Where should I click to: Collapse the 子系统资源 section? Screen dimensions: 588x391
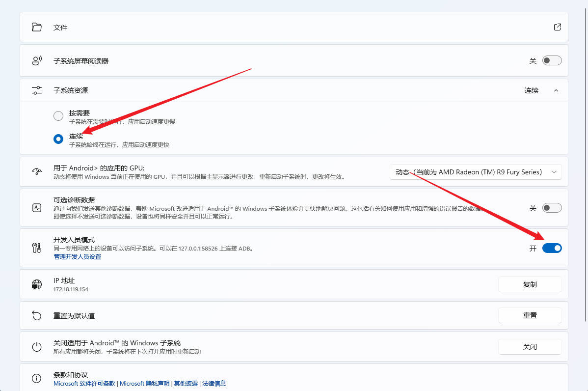point(556,90)
